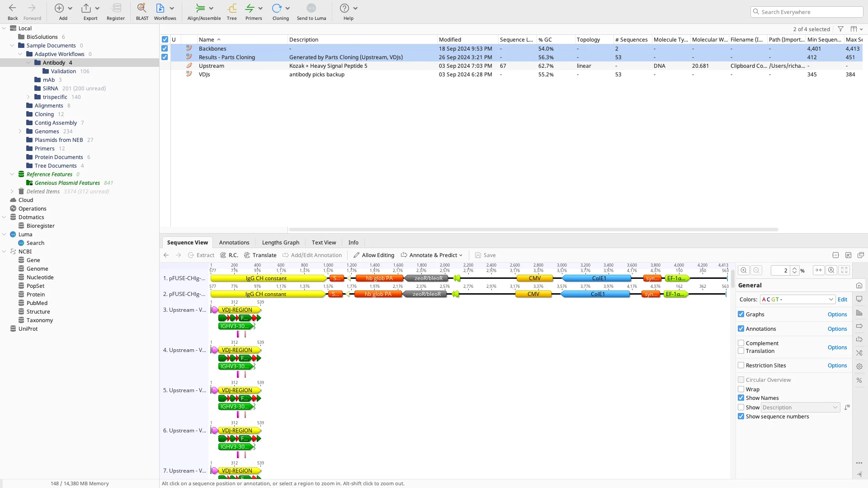Open the Annotate & Predict dropdown
868x488 pixels.
click(x=432, y=255)
